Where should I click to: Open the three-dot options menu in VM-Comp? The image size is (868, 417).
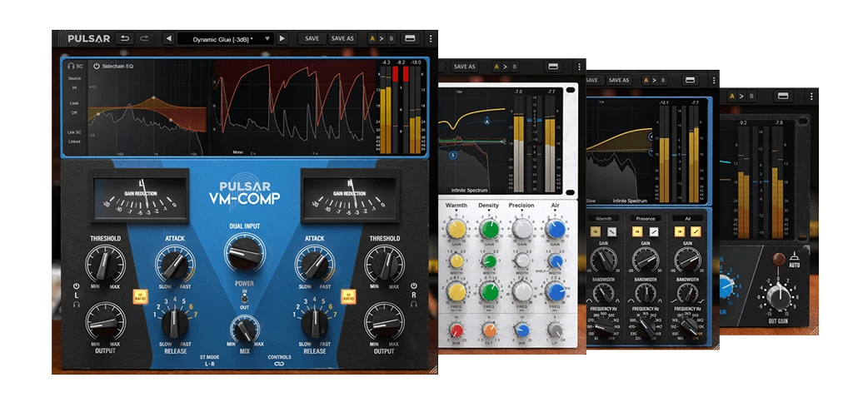[431, 38]
